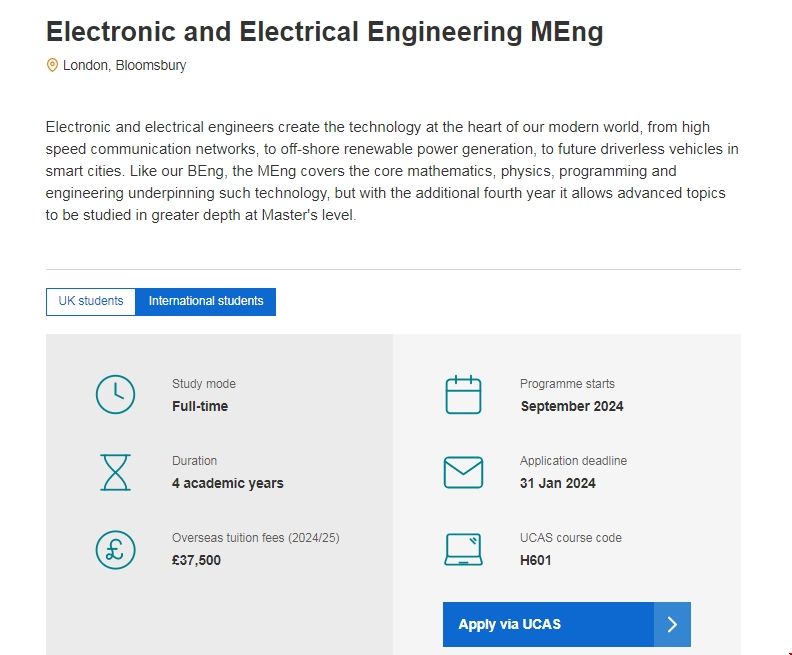
Task: Click the Electronic and Electrical Engineering MEng heading
Action: [x=325, y=32]
